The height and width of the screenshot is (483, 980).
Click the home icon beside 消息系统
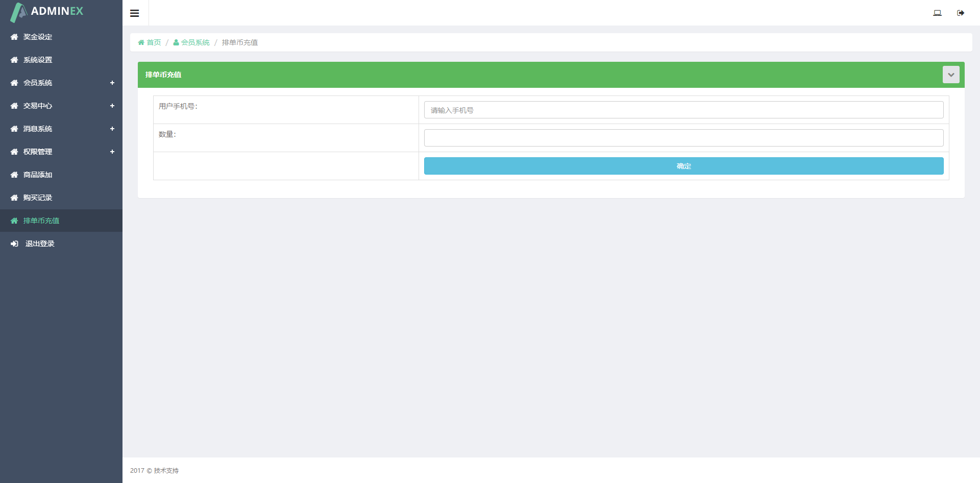(x=14, y=129)
